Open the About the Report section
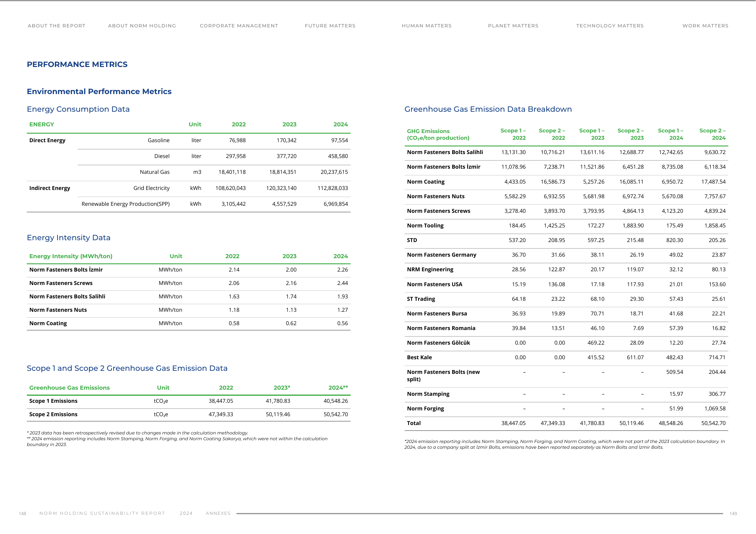The width and height of the screenshot is (756, 534). [x=56, y=26]
